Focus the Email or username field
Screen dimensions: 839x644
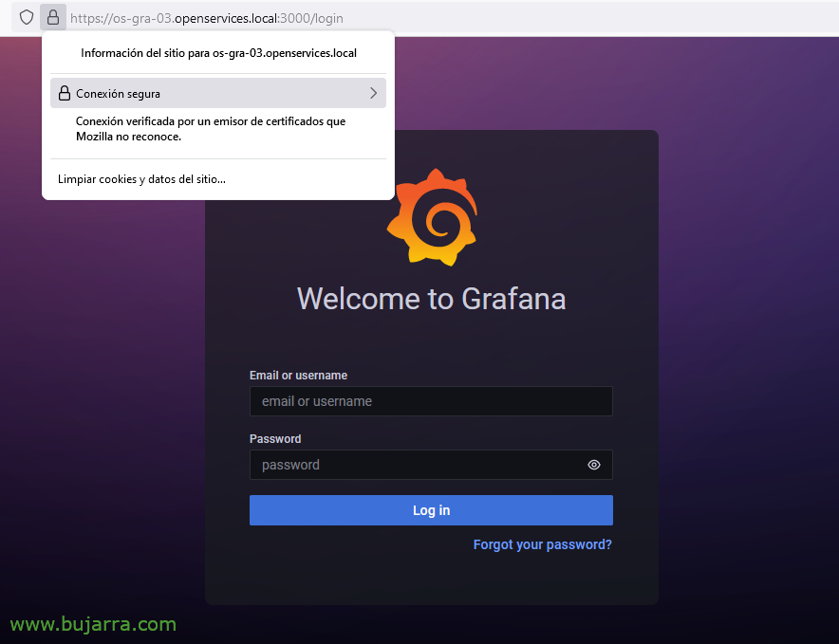coord(431,401)
